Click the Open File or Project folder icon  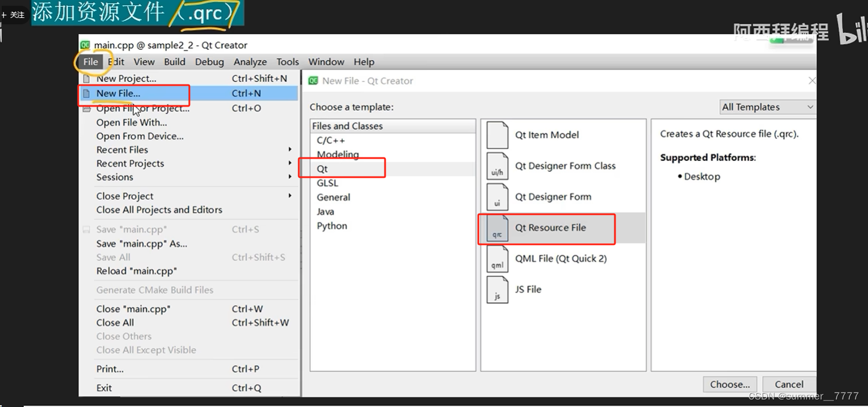86,108
